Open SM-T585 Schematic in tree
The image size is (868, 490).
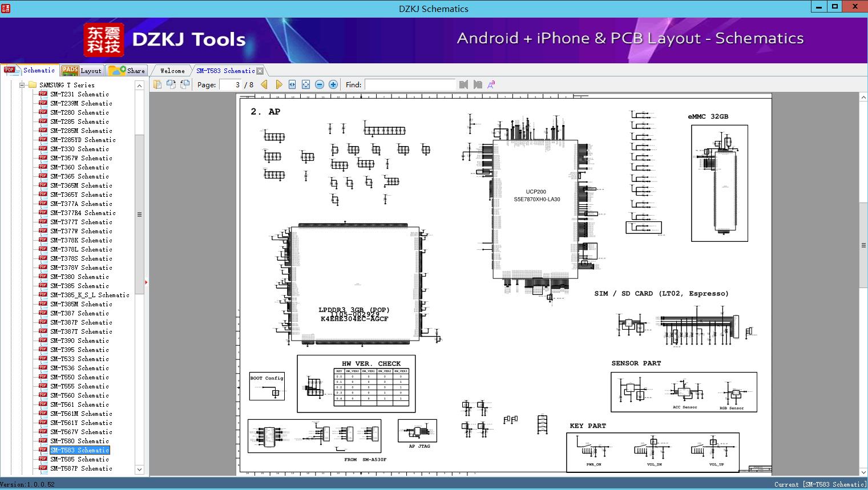coord(79,459)
